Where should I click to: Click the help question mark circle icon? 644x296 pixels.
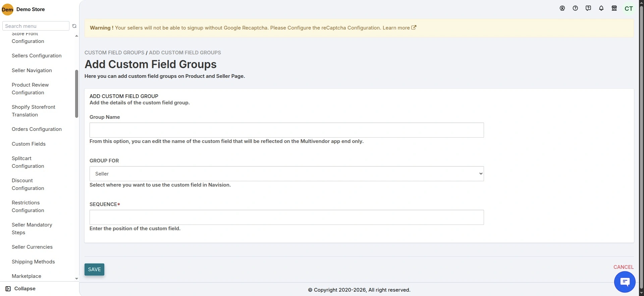(575, 8)
